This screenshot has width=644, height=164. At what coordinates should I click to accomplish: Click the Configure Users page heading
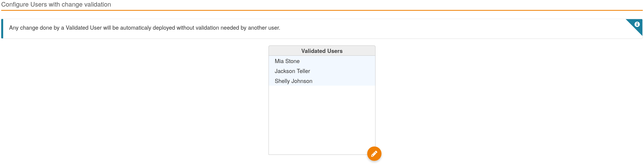pos(56,5)
